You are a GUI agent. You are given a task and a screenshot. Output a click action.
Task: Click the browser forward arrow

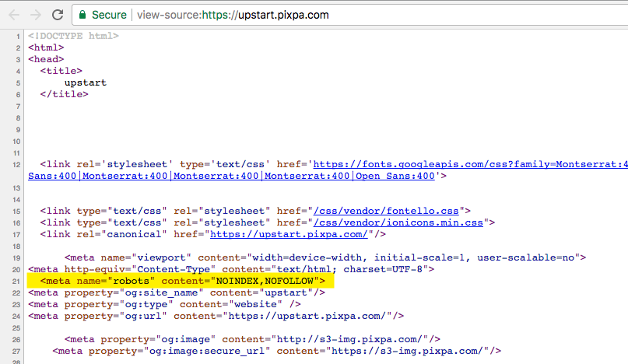click(x=35, y=14)
